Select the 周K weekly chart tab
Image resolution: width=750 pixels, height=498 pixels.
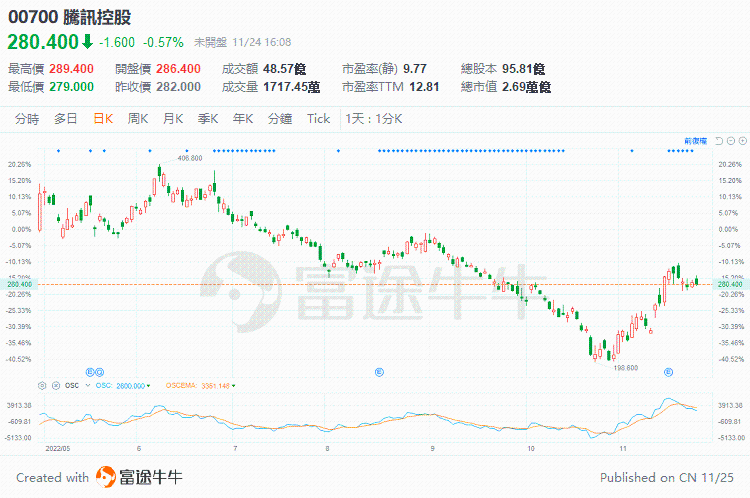[137, 119]
